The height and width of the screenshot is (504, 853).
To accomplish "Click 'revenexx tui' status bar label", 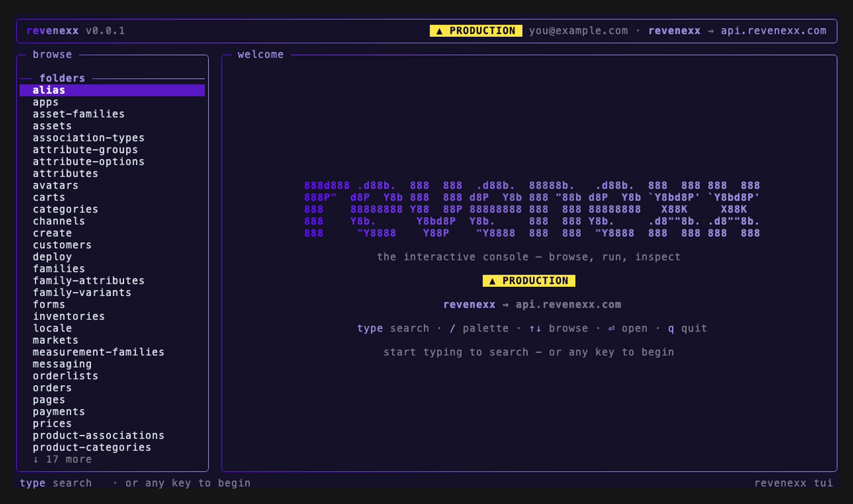I will [x=794, y=483].
